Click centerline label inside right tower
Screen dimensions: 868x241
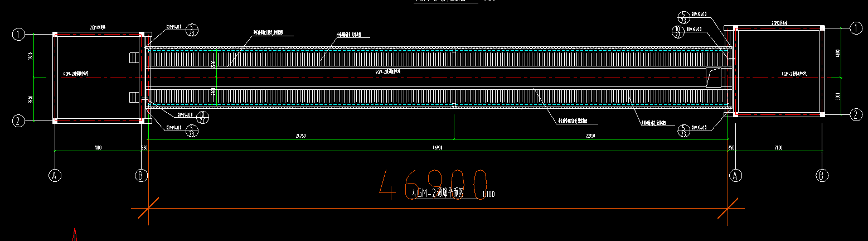click(x=795, y=74)
